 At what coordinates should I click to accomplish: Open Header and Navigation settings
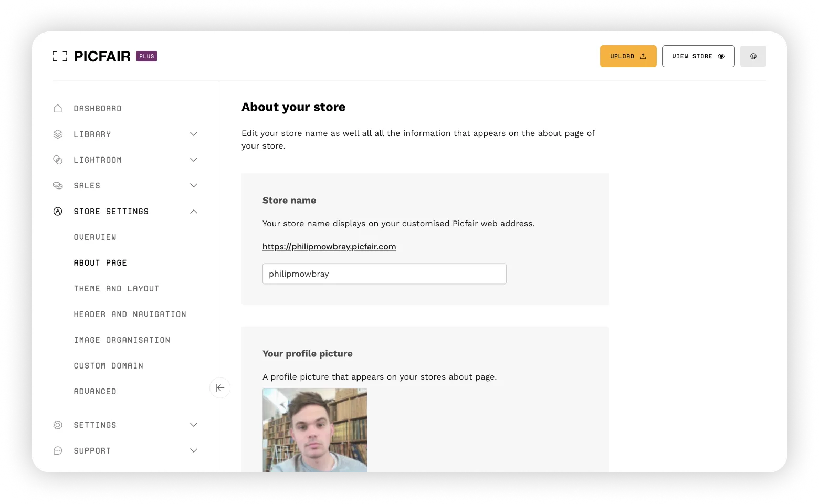click(130, 314)
